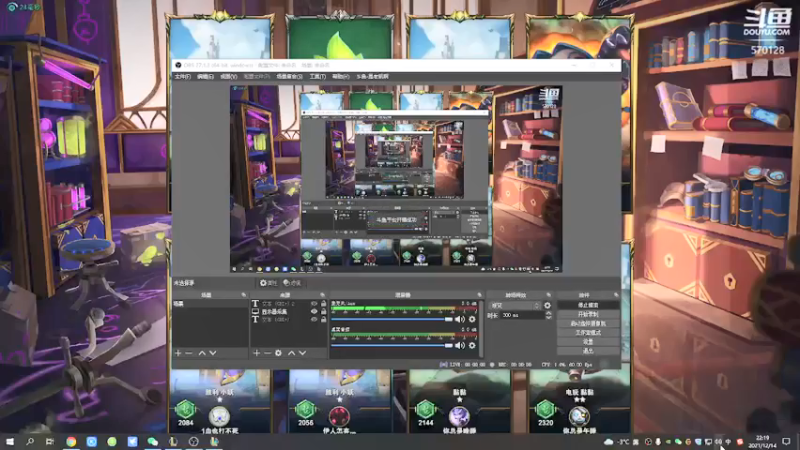This screenshot has width=800, height=450.
Task: Open the Tools menu in OBS
Action: (x=317, y=77)
